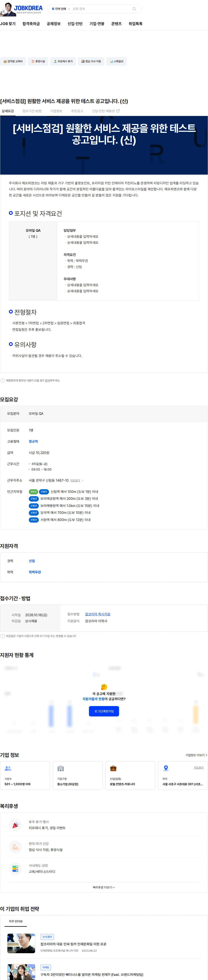Screen dimensions: 208x980
Task: Open the 구독자 3만이었던 article title
Action: 92,974
